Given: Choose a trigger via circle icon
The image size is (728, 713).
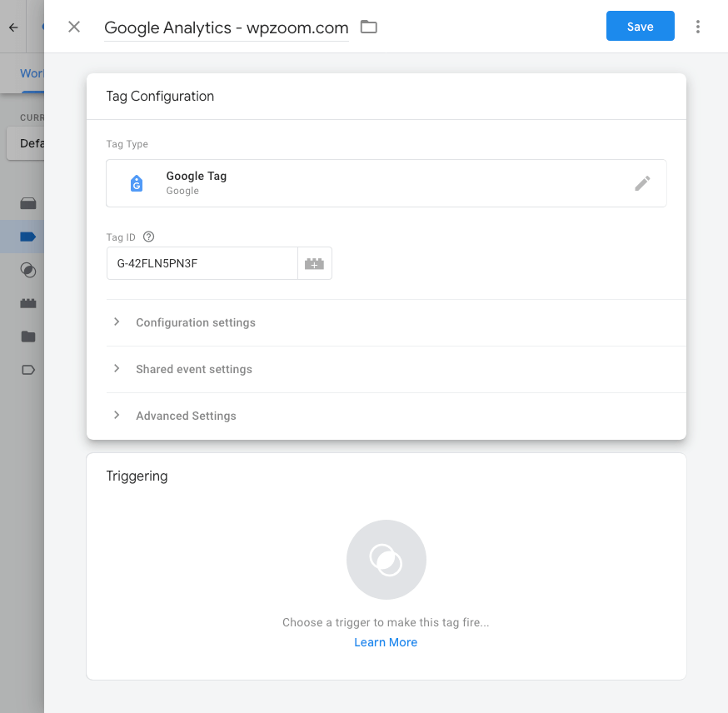Looking at the screenshot, I should (x=386, y=560).
